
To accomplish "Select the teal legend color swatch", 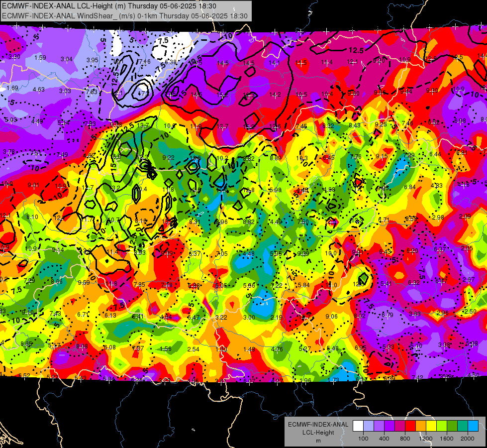I will click(x=463, y=426).
